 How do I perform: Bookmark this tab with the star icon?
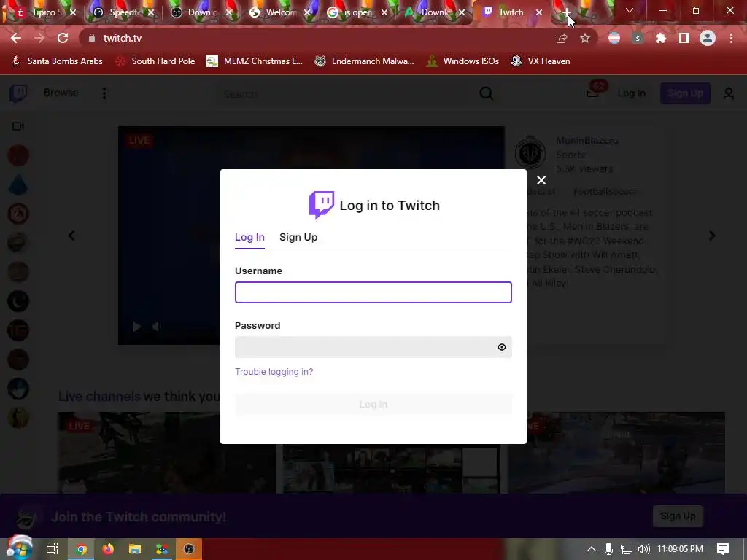585,38
